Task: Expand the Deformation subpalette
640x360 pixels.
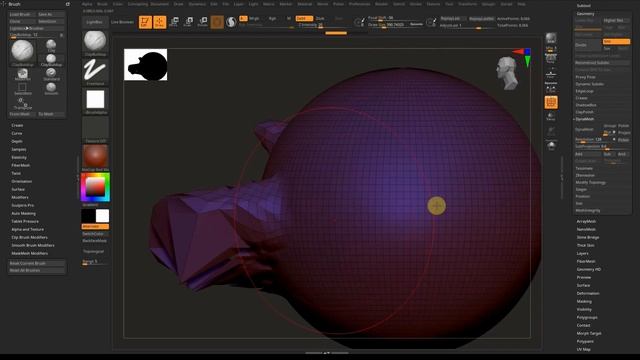Action: click(x=588, y=293)
